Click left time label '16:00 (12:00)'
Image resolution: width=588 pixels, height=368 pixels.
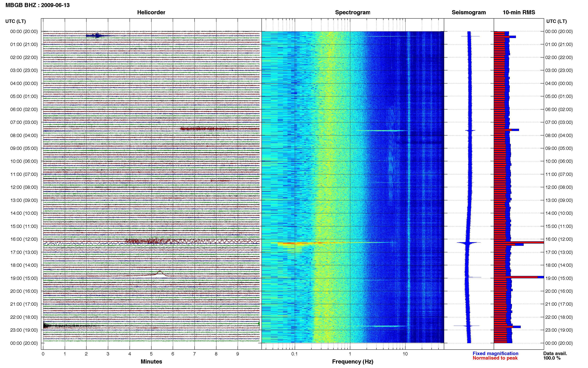point(24,239)
